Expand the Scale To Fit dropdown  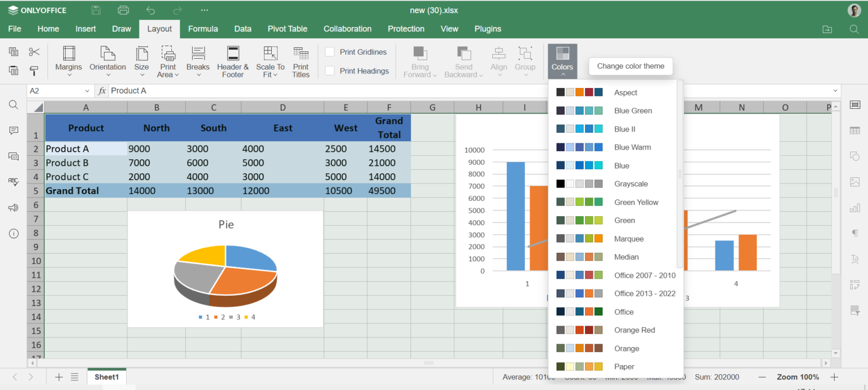pos(270,61)
